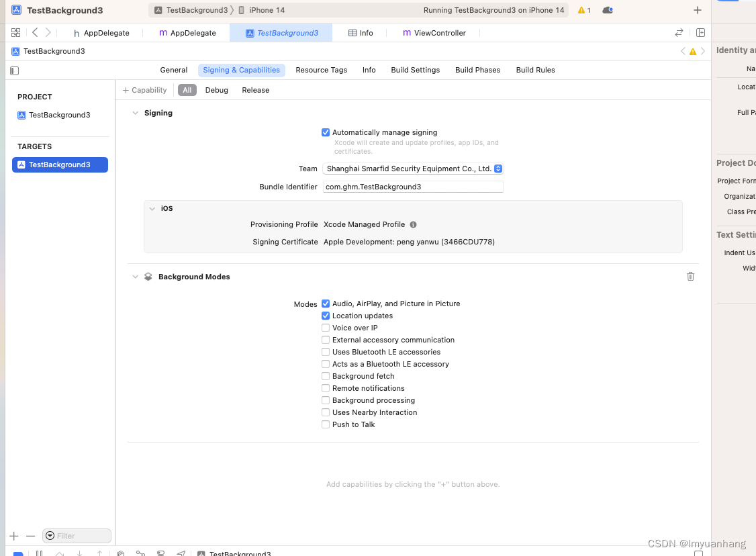Image resolution: width=756 pixels, height=556 pixels.
Task: Collapse the iOS signing subsection
Action: (x=152, y=208)
